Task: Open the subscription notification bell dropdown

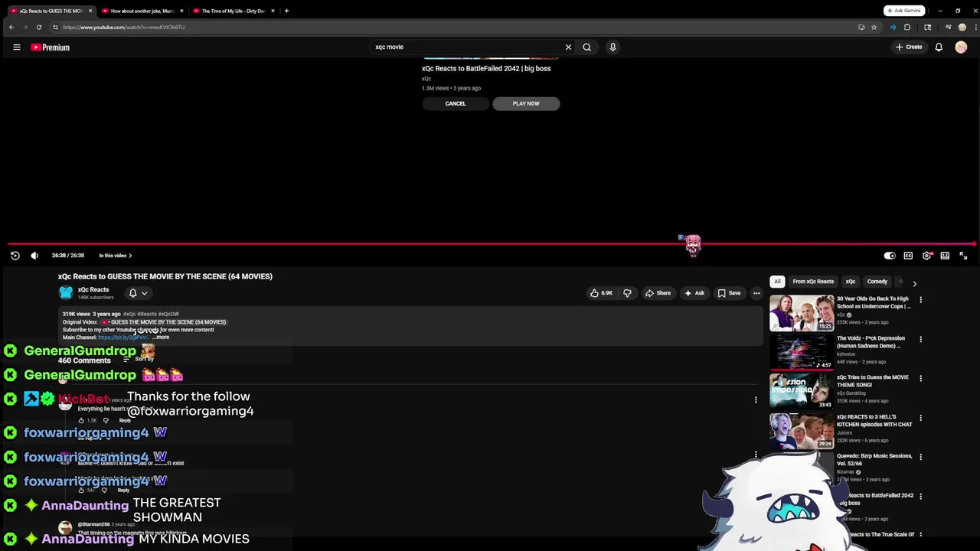Action: (138, 293)
